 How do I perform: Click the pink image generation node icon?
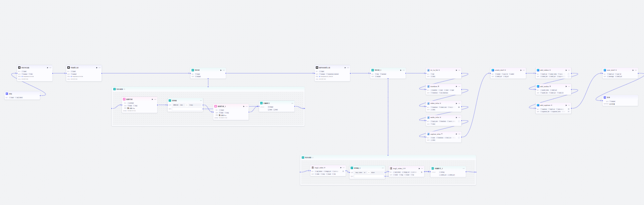pos(124,99)
